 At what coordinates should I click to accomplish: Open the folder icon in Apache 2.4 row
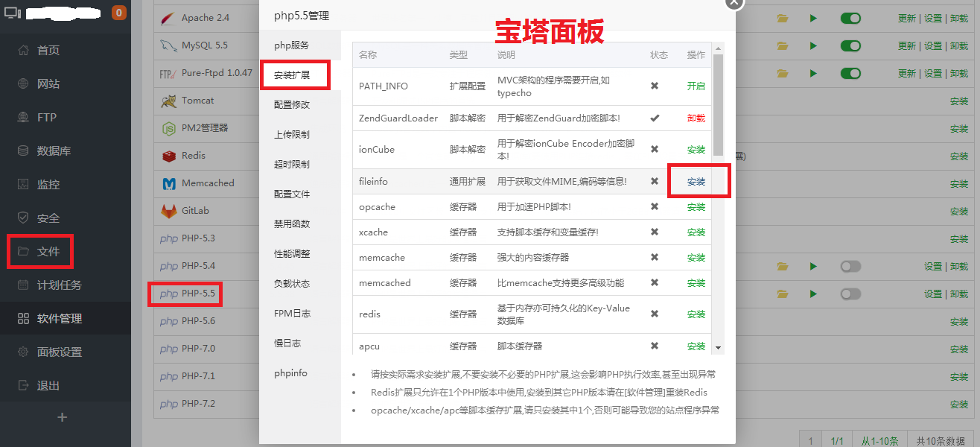(x=783, y=18)
